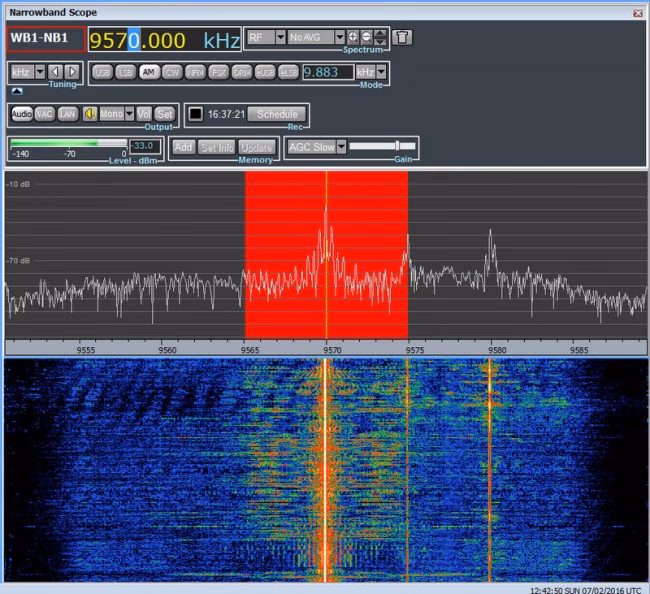Click the Gain slider handle
Screen dimensions: 650x594
point(397,146)
